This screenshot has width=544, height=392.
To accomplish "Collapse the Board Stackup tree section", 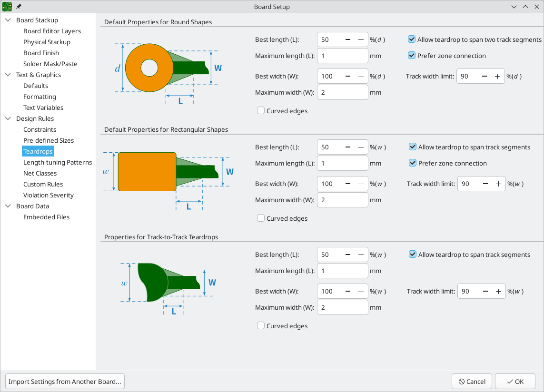I will (8, 20).
